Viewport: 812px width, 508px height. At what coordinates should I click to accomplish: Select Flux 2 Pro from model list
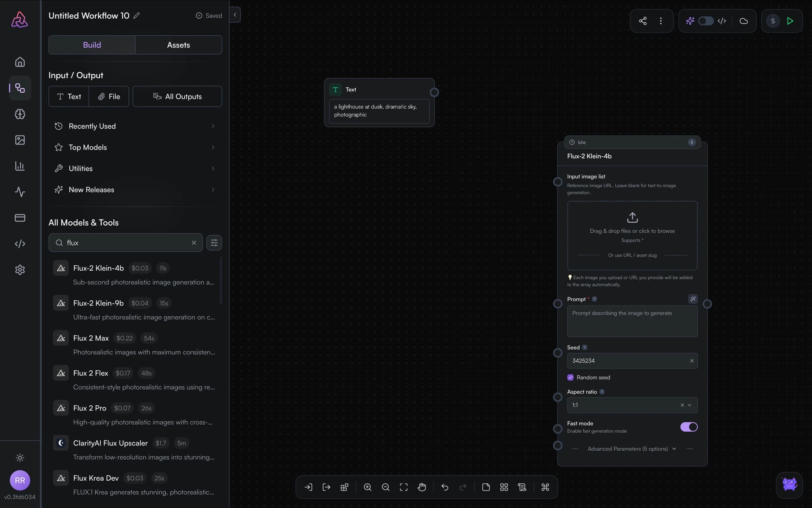click(135, 415)
